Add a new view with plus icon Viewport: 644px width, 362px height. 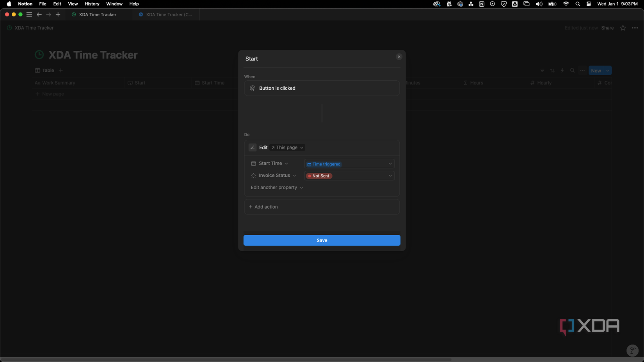coord(60,71)
